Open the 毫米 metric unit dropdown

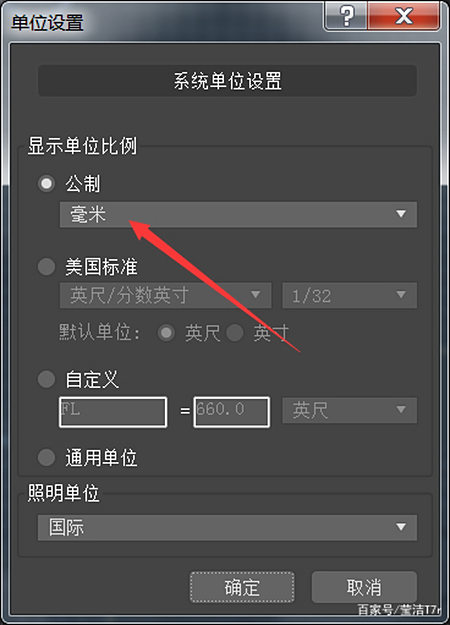[x=238, y=214]
